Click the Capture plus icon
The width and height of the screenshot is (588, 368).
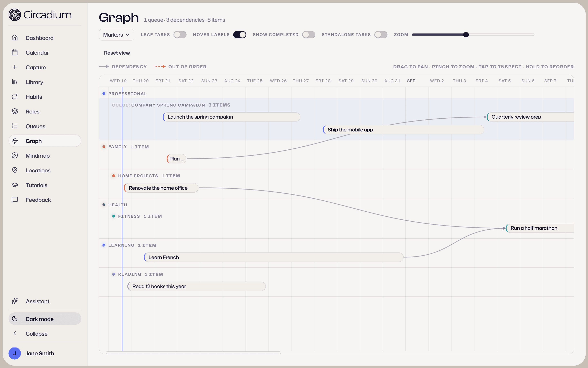15,67
